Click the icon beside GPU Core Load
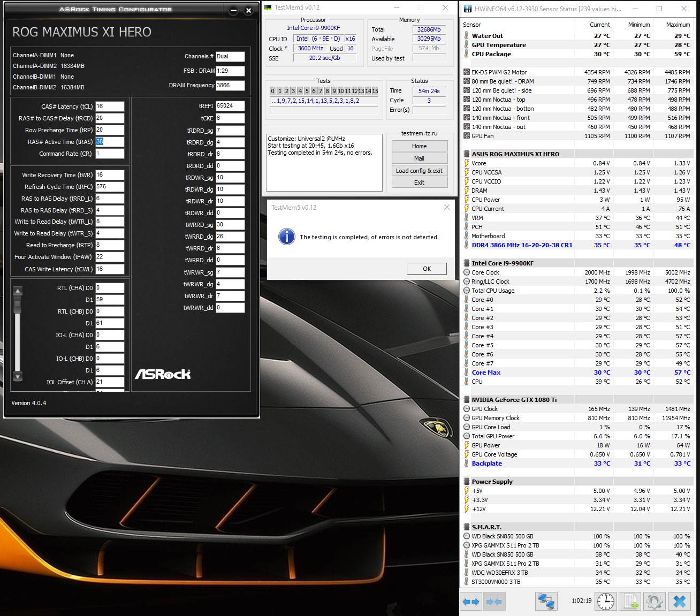 [467, 427]
